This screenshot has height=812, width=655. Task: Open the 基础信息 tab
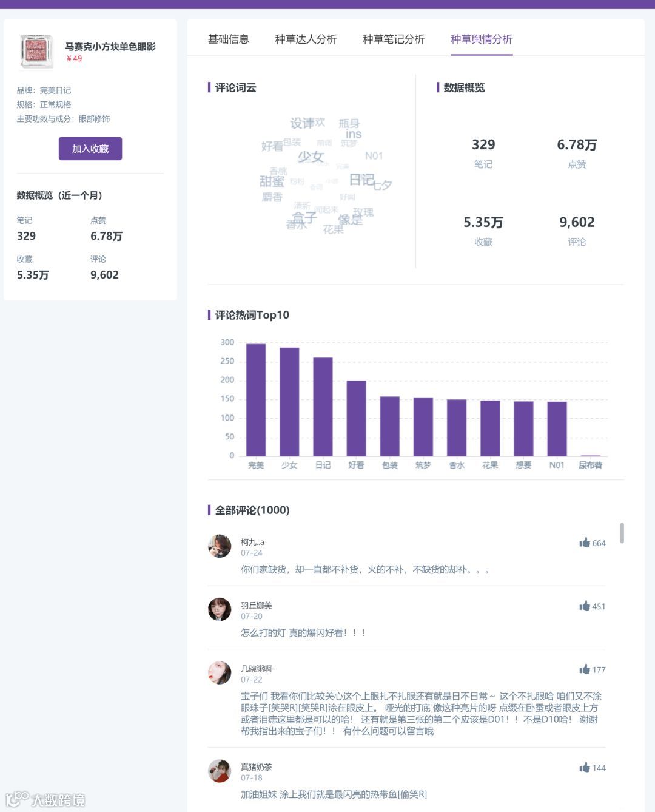click(229, 39)
